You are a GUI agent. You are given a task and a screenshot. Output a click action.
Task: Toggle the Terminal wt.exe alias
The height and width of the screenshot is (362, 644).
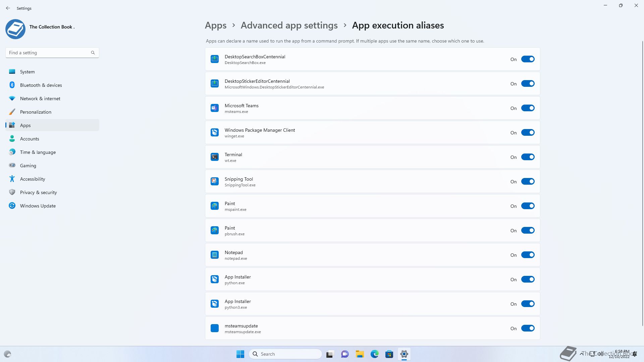(528, 157)
